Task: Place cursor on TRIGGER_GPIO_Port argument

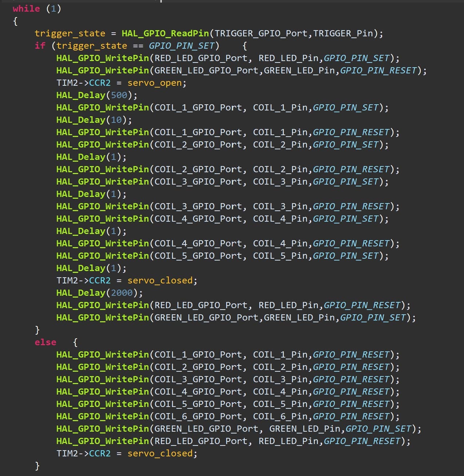Action: click(x=261, y=33)
